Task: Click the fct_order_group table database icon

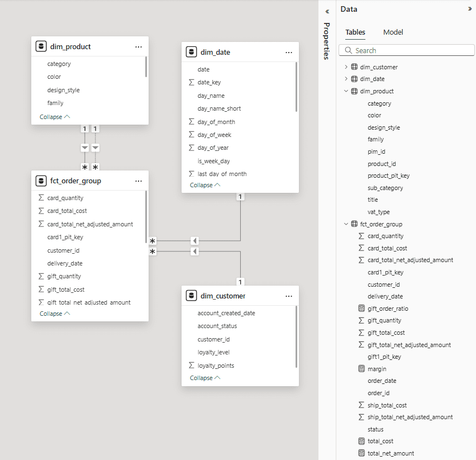Action: coord(41,181)
